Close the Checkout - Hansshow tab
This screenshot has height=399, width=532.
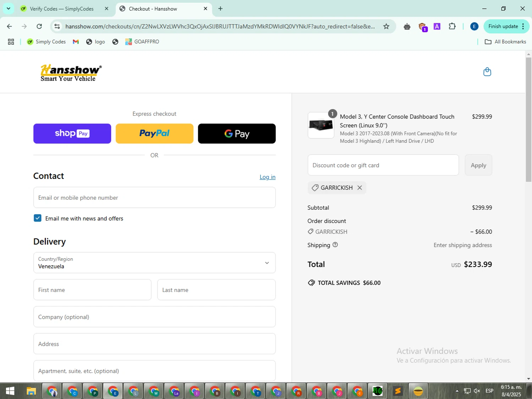coord(205,9)
